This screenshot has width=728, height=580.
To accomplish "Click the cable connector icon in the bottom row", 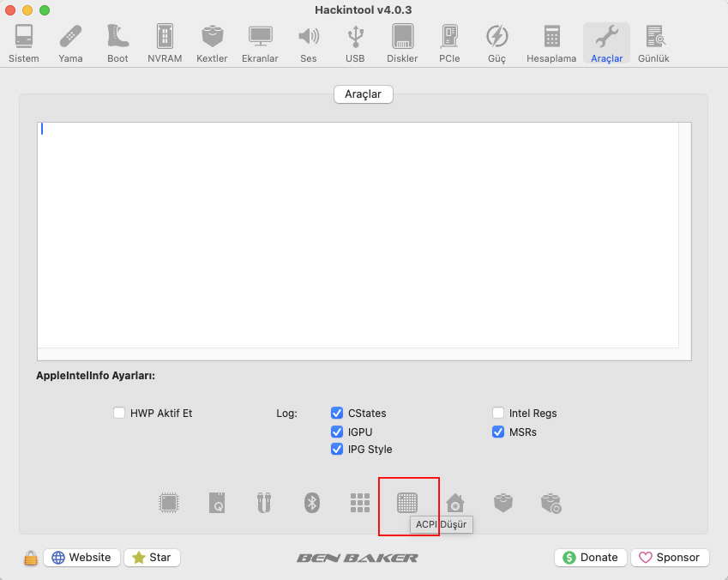I will click(264, 503).
